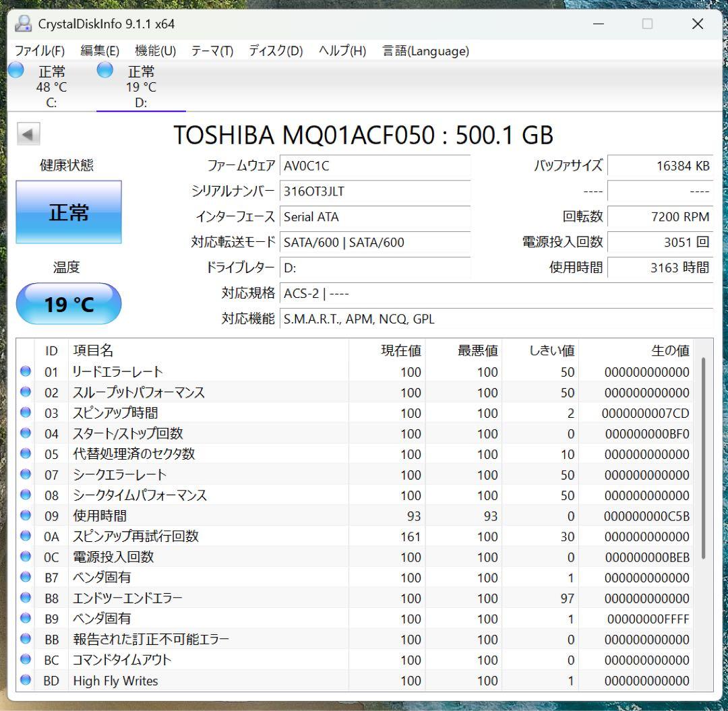Click the status dot next to コマンドタイムアウト

(x=25, y=660)
